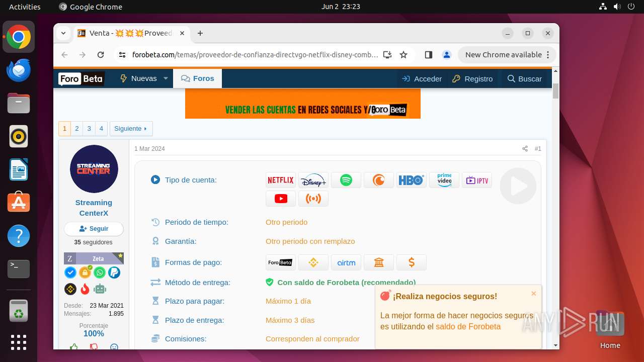Image resolution: width=644 pixels, height=362 pixels.
Task: Click Acceder to log in
Action: (422, 78)
